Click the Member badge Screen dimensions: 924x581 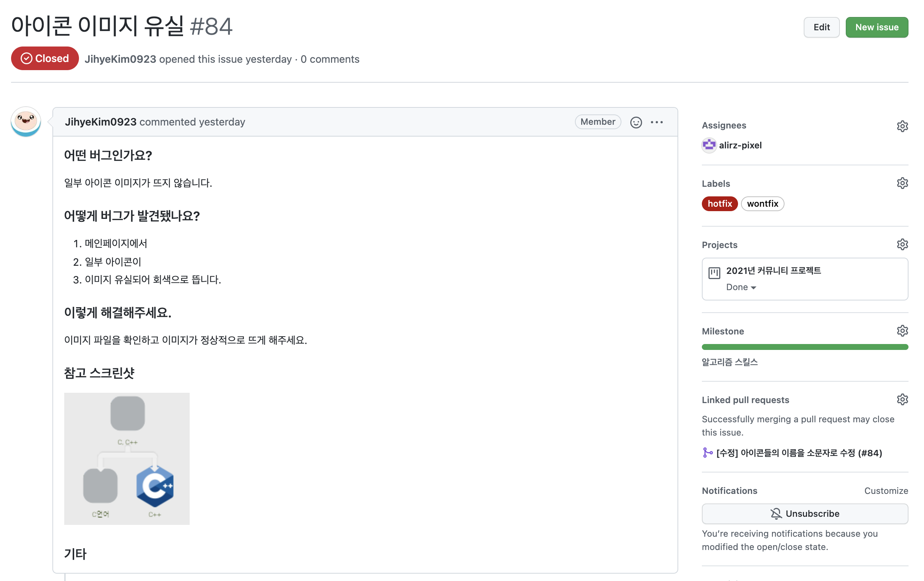(x=597, y=122)
